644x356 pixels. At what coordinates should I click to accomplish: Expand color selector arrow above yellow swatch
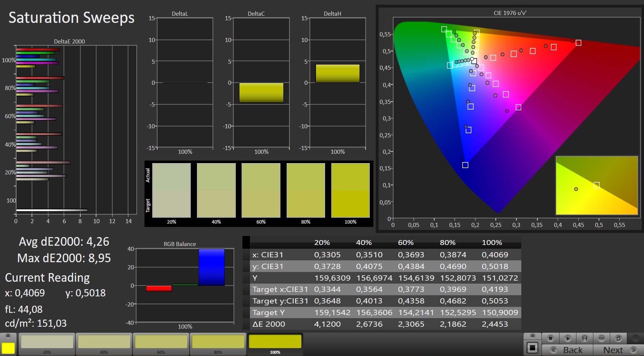coord(8,336)
